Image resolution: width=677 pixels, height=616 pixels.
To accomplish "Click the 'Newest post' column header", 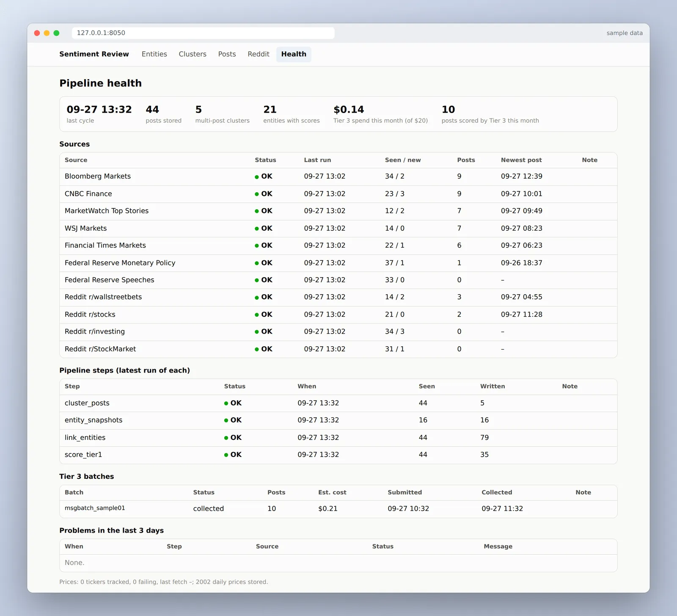I will pos(521,160).
